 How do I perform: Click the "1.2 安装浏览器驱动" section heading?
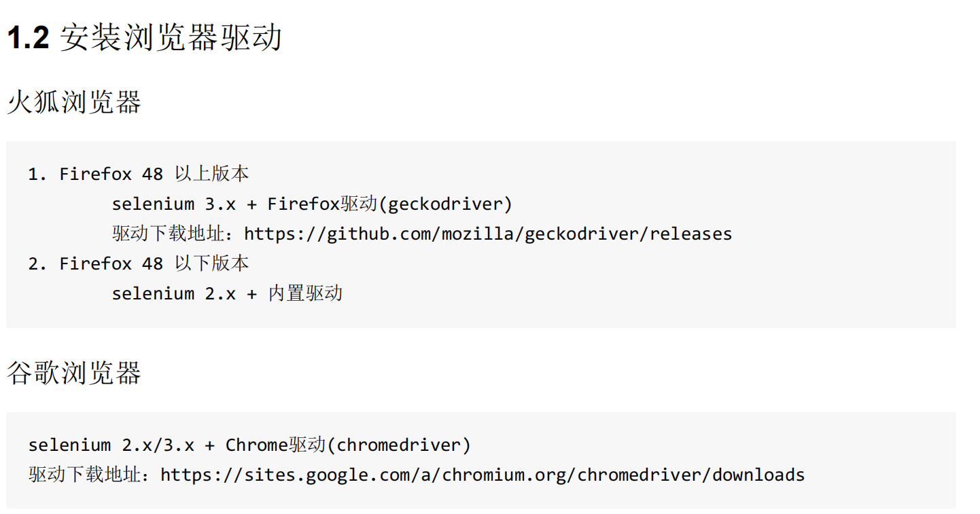point(144,39)
